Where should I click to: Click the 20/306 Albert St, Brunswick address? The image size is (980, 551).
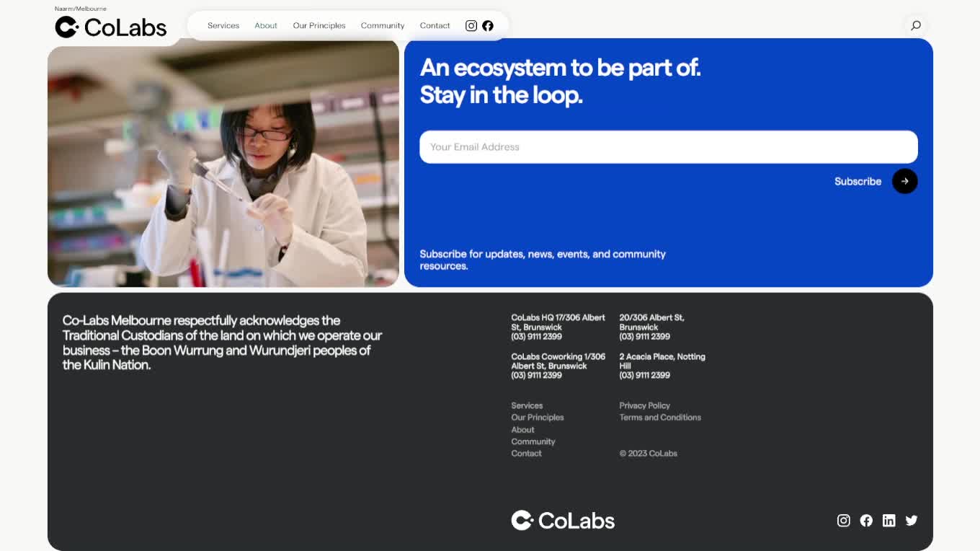point(652,327)
